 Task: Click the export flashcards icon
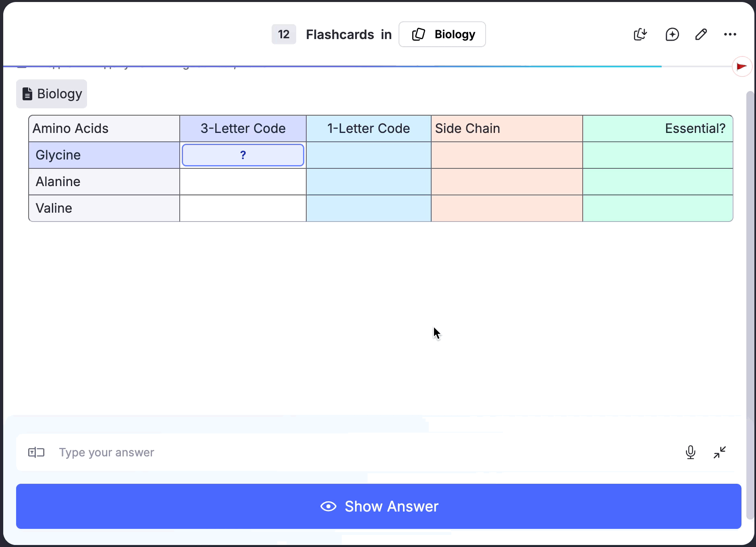coord(640,35)
